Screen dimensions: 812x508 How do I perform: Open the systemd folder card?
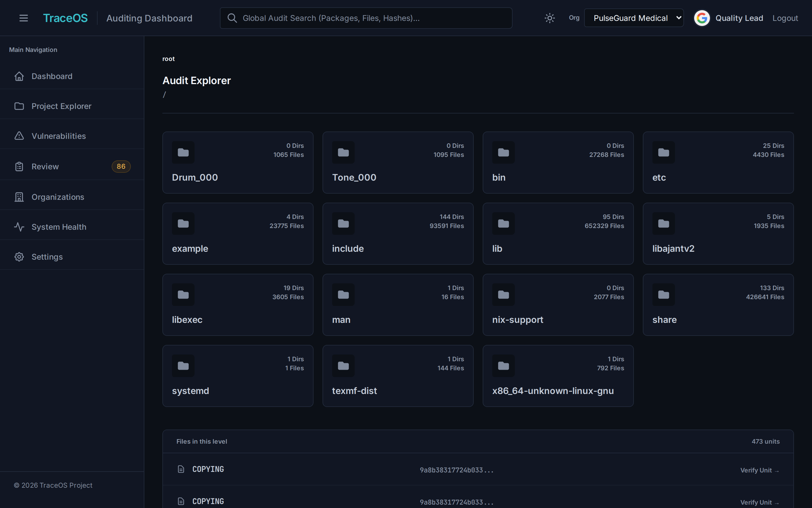pyautogui.click(x=238, y=376)
